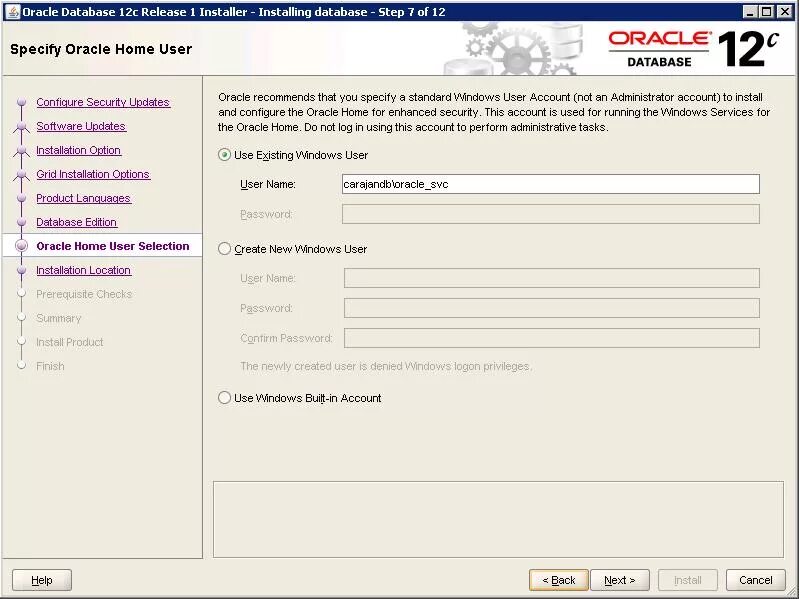The height and width of the screenshot is (599, 799).
Task: Click the step bullet beside Database Edition
Action: point(21,222)
